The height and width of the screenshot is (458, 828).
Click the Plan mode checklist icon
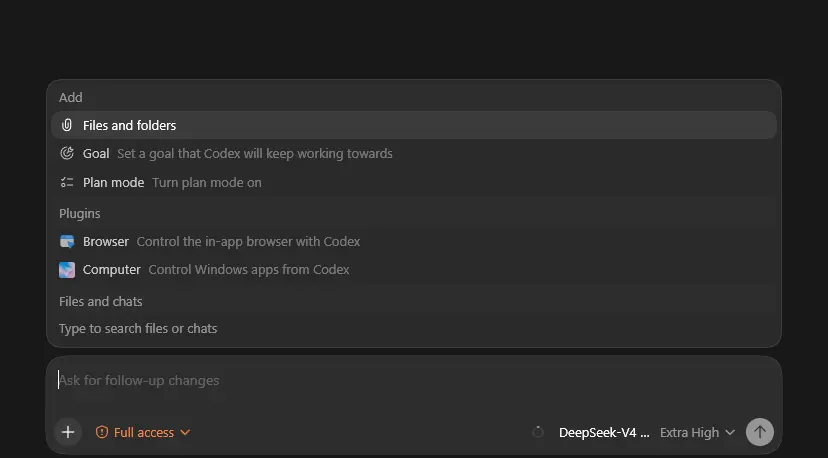click(x=67, y=182)
